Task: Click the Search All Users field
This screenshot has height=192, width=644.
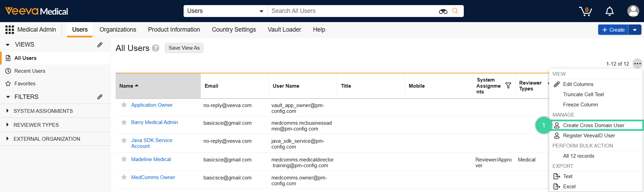Action: (353, 11)
